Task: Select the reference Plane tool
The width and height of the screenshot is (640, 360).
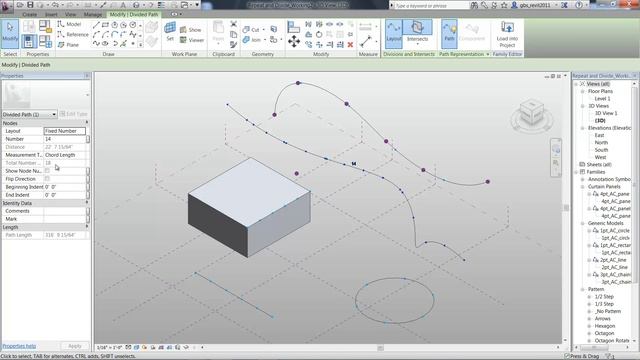Action: [68, 44]
